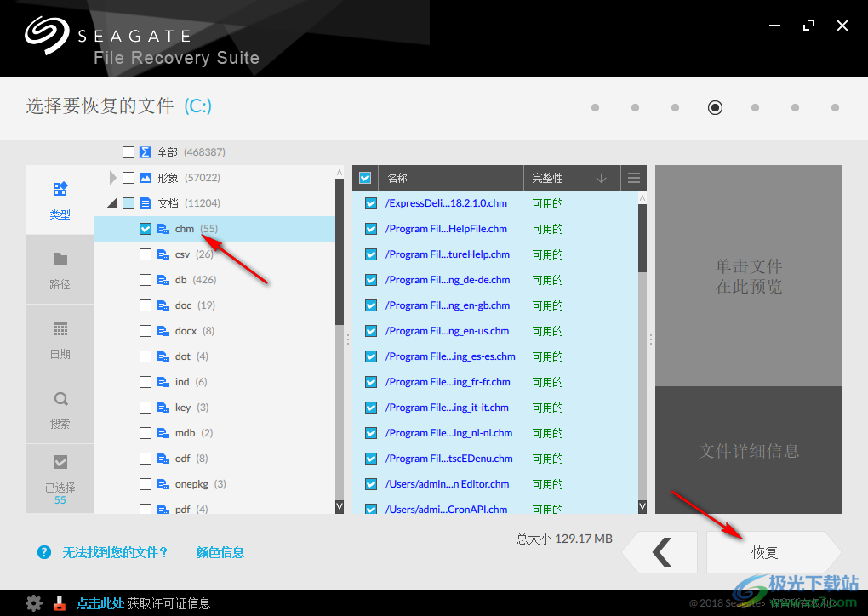This screenshot has height=616, width=868.
Task: Open the 搜索 (search) tab
Action: click(x=60, y=409)
